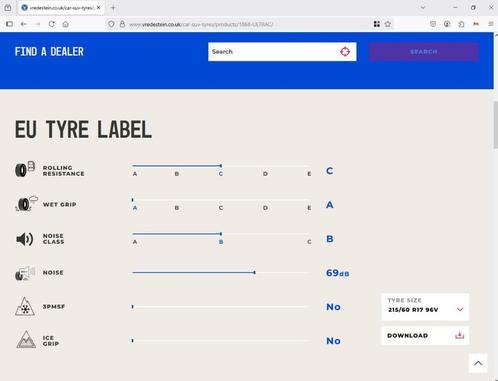Select the vredestein.co.uk browser tab
Viewport: 498px width, 381px height.
click(61, 8)
